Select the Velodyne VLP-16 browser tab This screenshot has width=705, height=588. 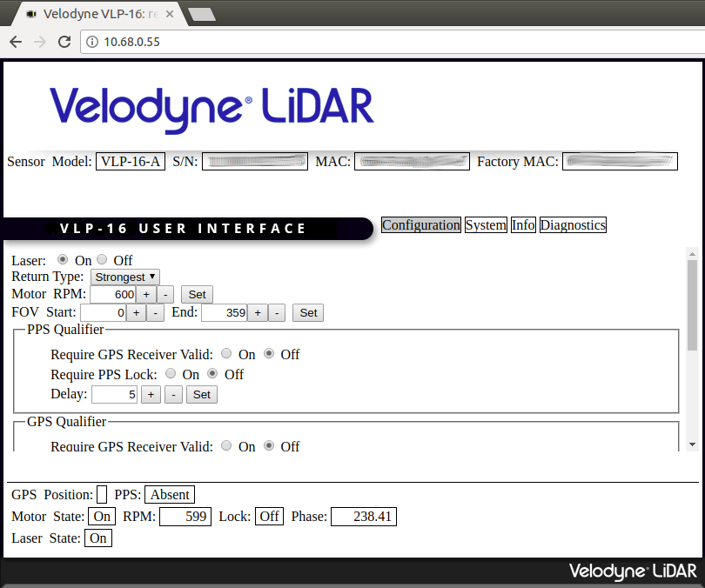[98, 15]
